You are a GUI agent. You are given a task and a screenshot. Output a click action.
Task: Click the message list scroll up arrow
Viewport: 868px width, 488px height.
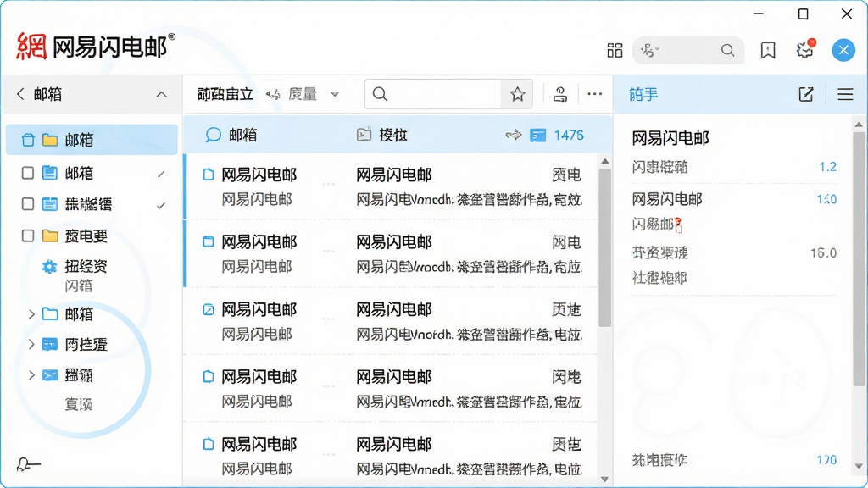605,161
